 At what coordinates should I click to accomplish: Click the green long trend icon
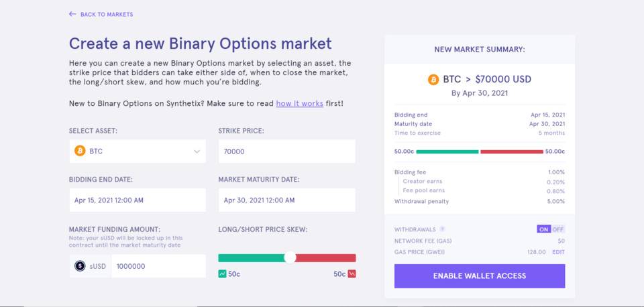click(x=222, y=273)
